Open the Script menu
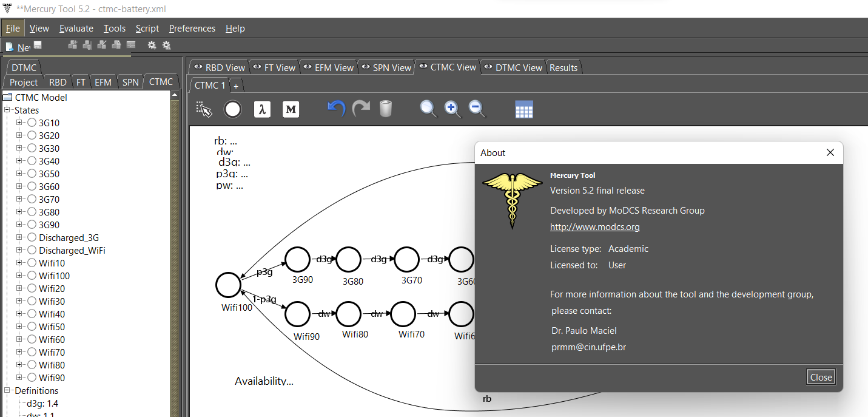This screenshot has width=868, height=417. (x=147, y=28)
